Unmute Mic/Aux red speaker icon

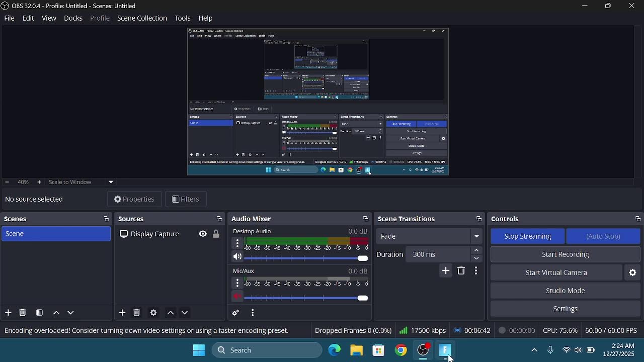(x=237, y=297)
